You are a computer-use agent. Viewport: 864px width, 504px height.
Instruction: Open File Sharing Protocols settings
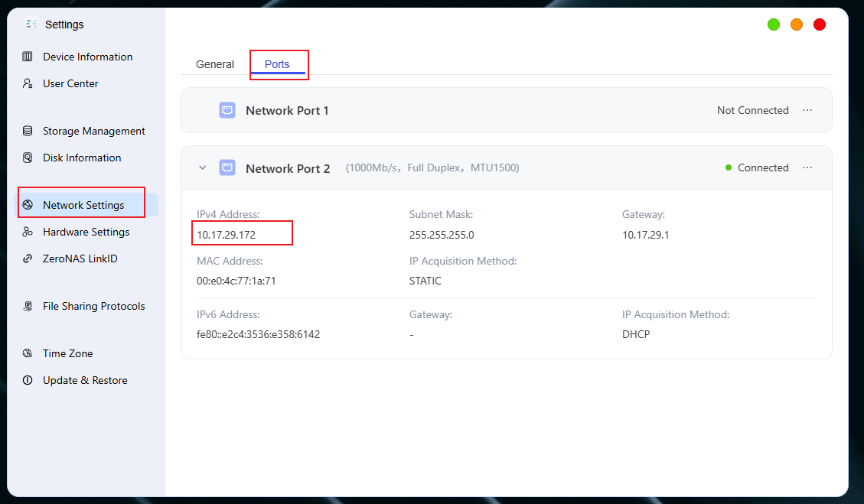(x=93, y=306)
